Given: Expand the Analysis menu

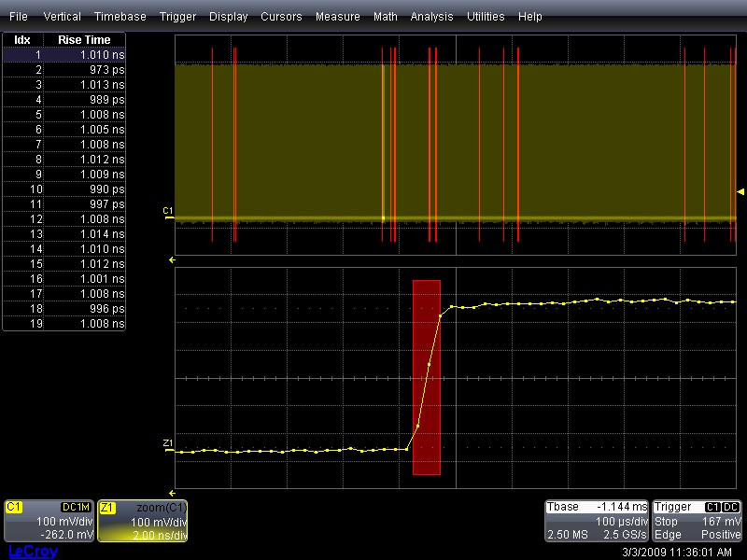Looking at the screenshot, I should (x=431, y=17).
